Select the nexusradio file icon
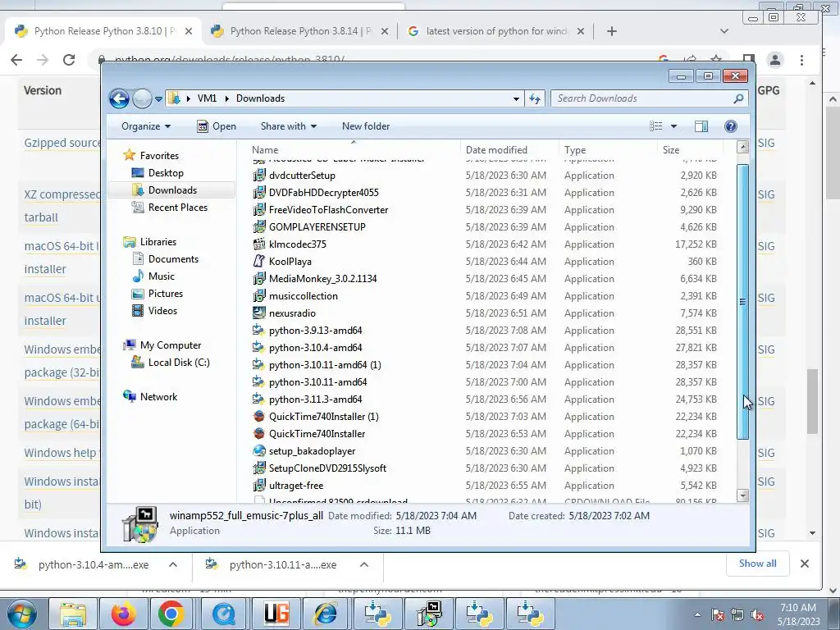This screenshot has height=630, width=840. (x=259, y=313)
